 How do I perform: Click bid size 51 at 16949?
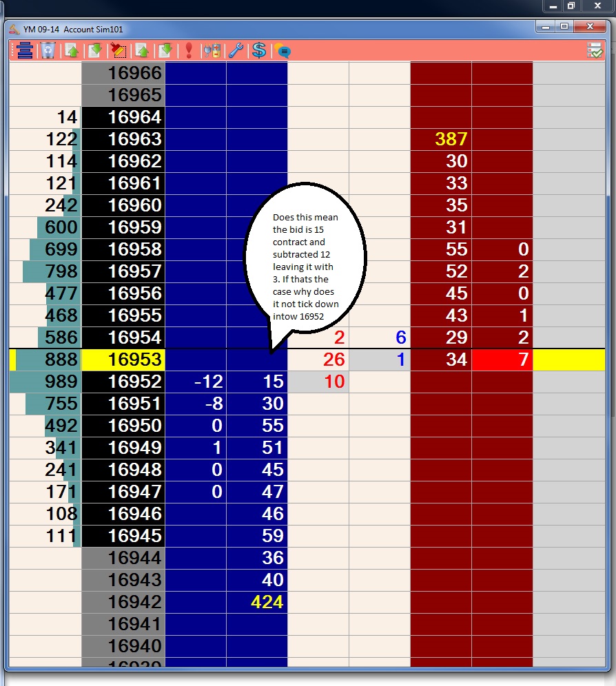(257, 448)
